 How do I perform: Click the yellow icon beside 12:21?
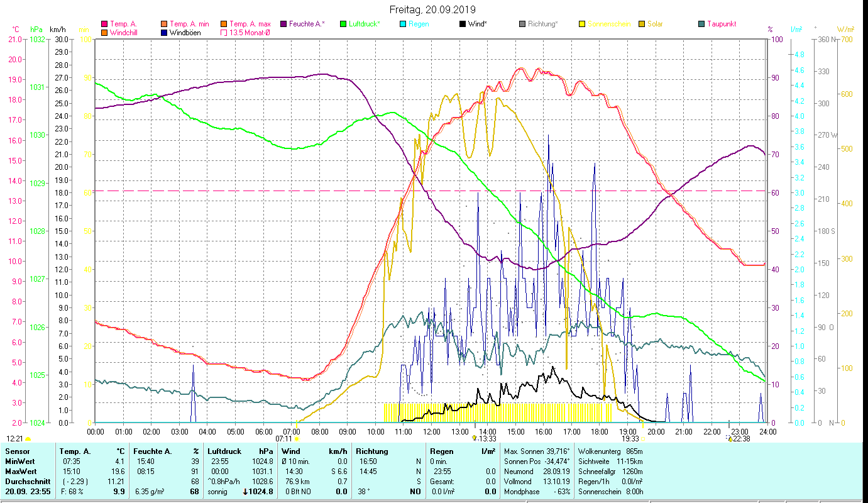(28, 439)
